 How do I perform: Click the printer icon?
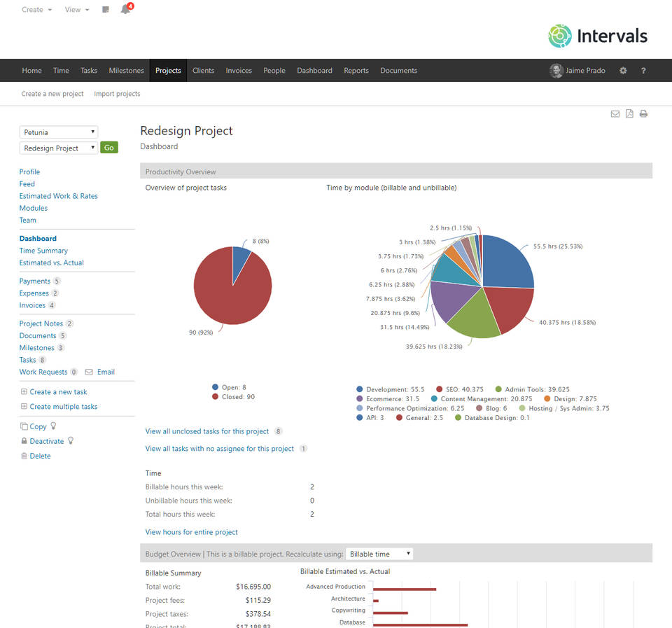click(x=643, y=114)
